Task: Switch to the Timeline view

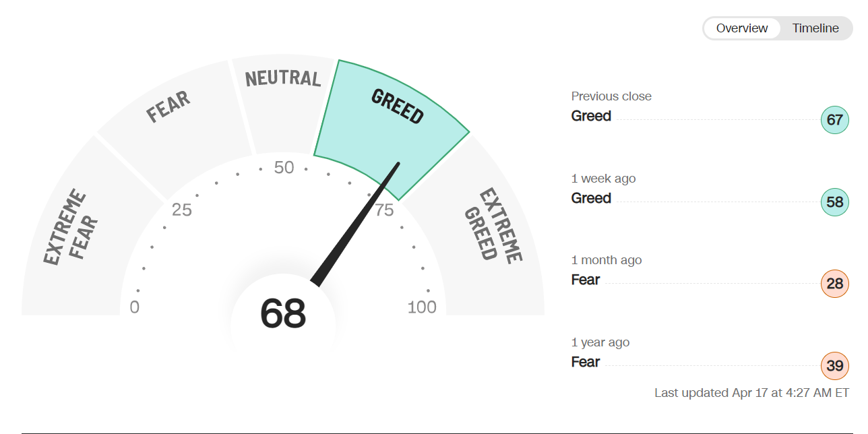Action: point(815,28)
